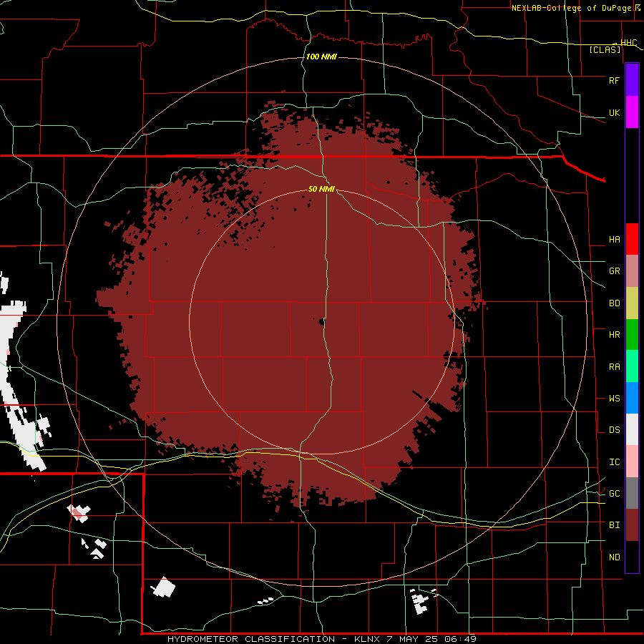The height and width of the screenshot is (644, 644).
Task: Click the UK legend label
Action: point(614,112)
